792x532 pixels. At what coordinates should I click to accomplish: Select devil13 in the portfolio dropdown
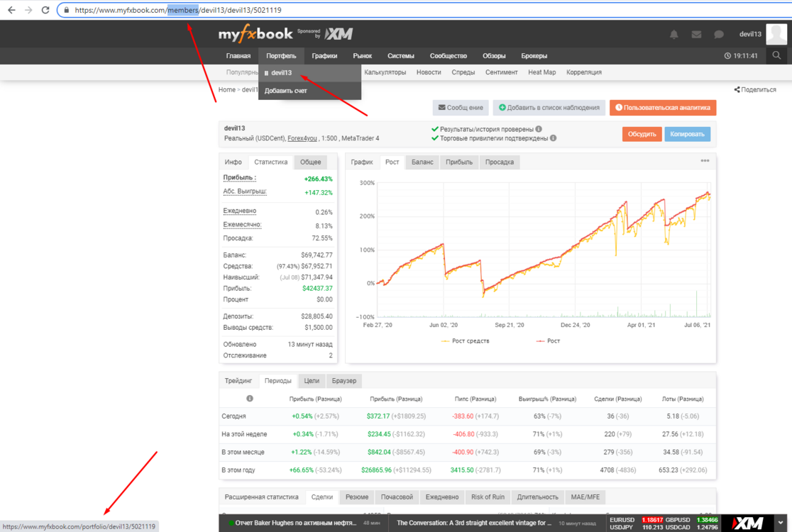click(309, 72)
